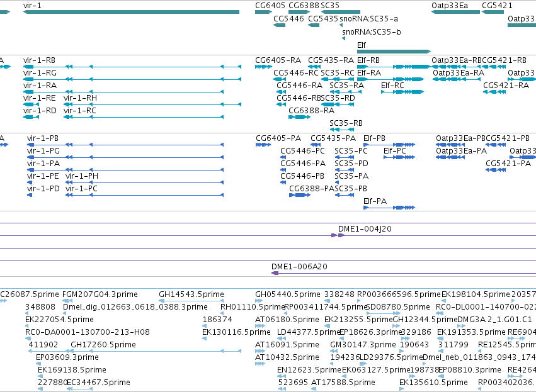This screenshot has height=392, width=536.
Task: Click protein vir-1-PB label
Action: click(x=43, y=138)
